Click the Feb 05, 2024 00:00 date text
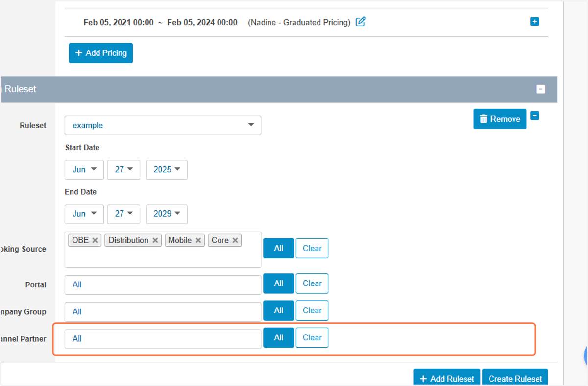Viewport: 588px width, 386px height. coord(202,22)
